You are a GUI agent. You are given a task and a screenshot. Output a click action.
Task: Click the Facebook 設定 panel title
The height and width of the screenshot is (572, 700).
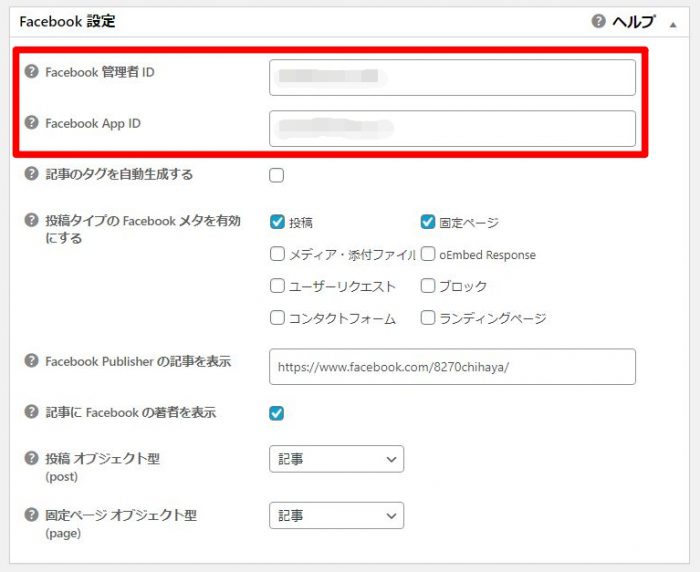click(x=67, y=21)
